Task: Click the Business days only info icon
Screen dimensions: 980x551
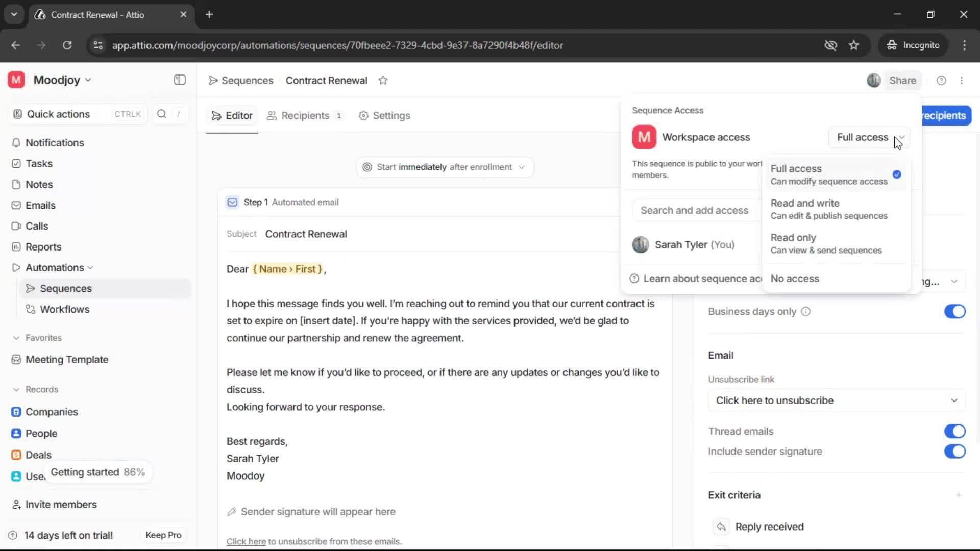Action: pos(805,312)
